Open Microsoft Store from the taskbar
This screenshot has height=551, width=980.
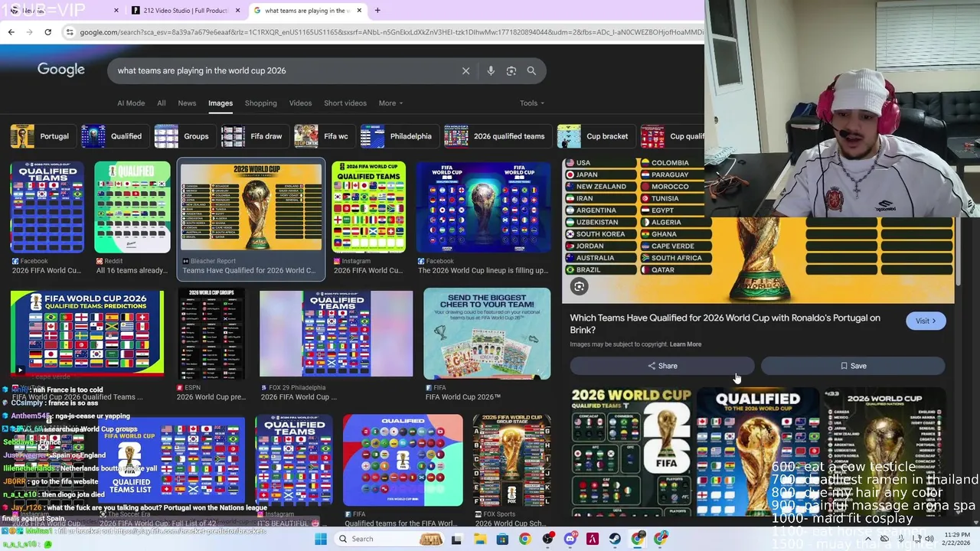coord(502,539)
